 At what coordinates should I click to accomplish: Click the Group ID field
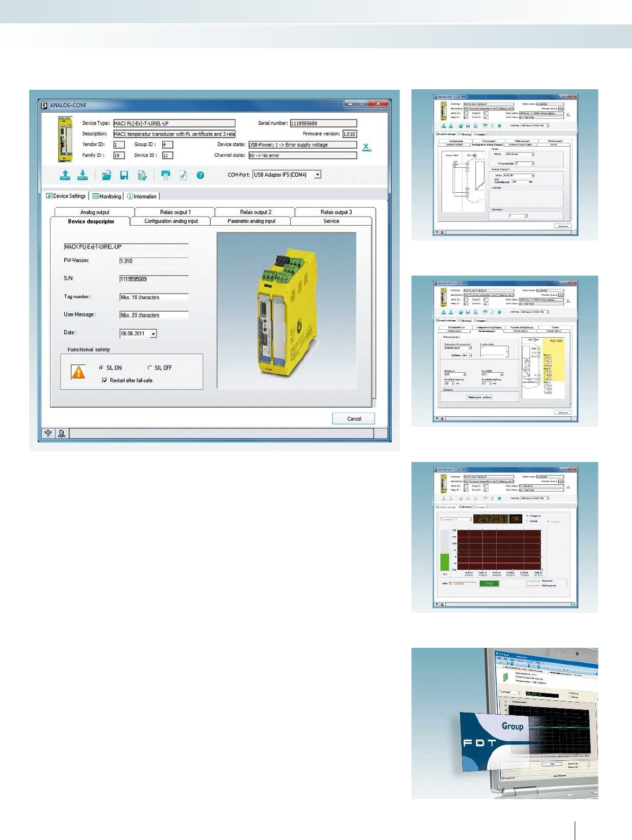tap(167, 144)
